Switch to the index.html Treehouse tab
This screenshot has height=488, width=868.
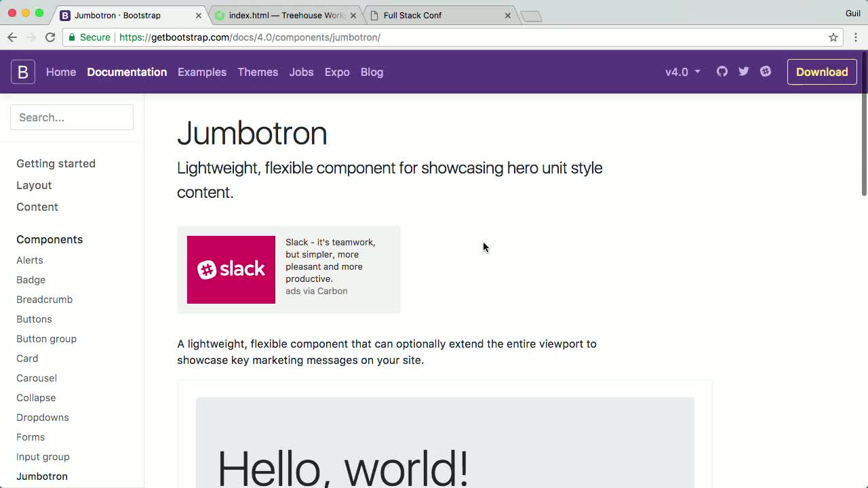[x=286, y=16]
